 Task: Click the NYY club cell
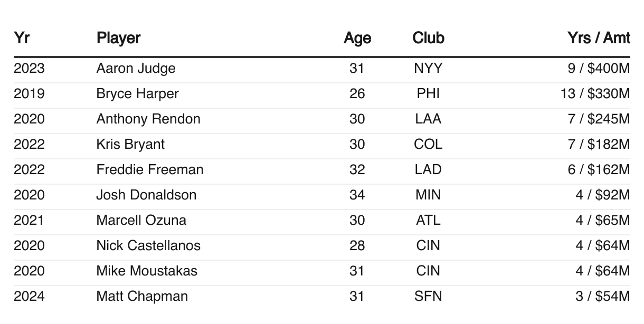[428, 69]
